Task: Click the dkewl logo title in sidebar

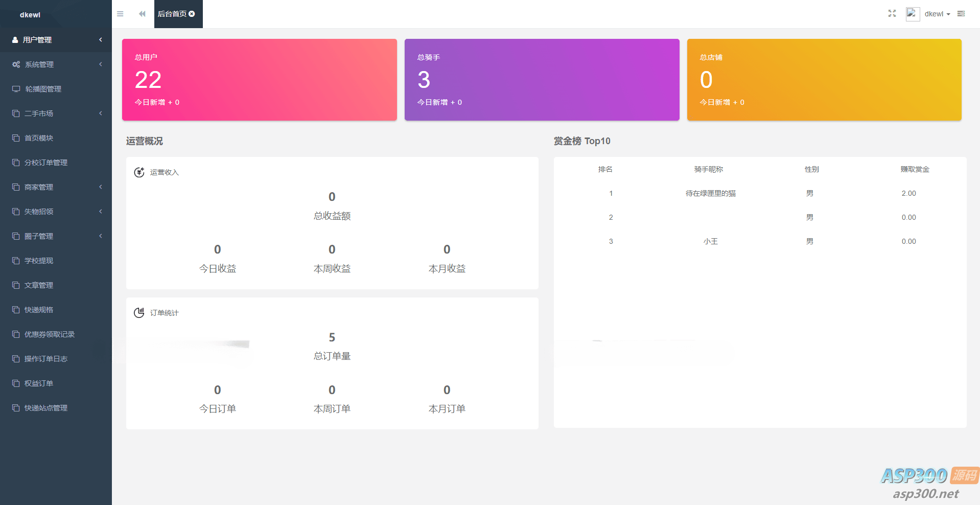Action: tap(30, 15)
